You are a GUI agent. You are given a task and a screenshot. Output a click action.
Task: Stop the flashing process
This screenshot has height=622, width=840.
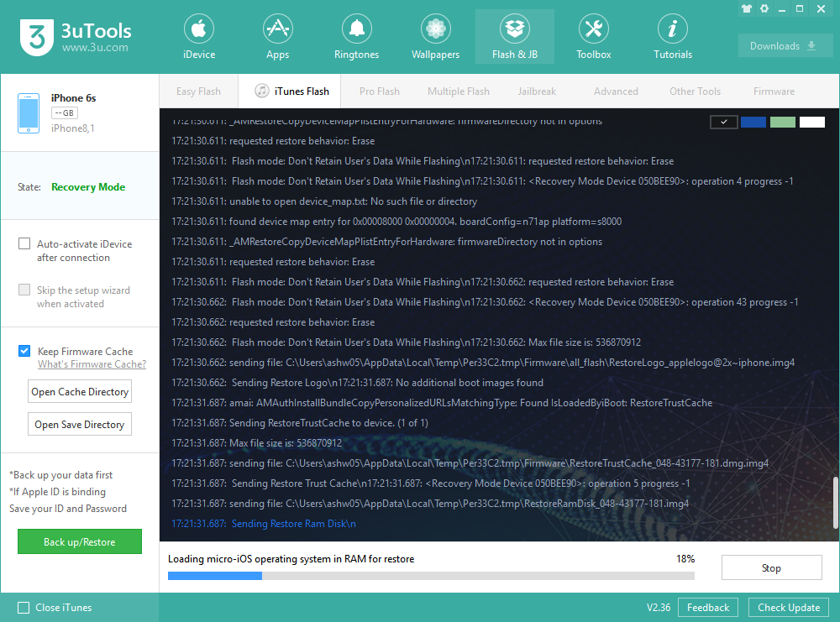[x=771, y=568]
